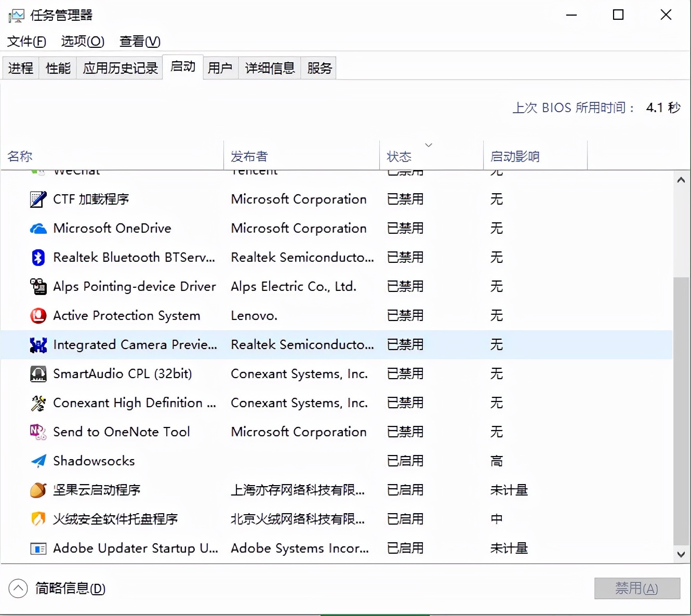691x616 pixels.
Task: Click the scrollbar down arrow
Action: (x=681, y=554)
